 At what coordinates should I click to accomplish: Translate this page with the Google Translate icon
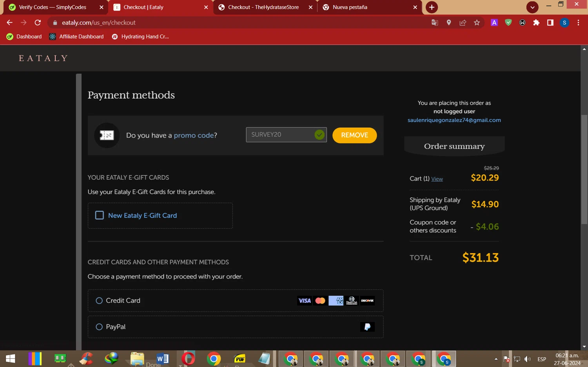(x=435, y=23)
